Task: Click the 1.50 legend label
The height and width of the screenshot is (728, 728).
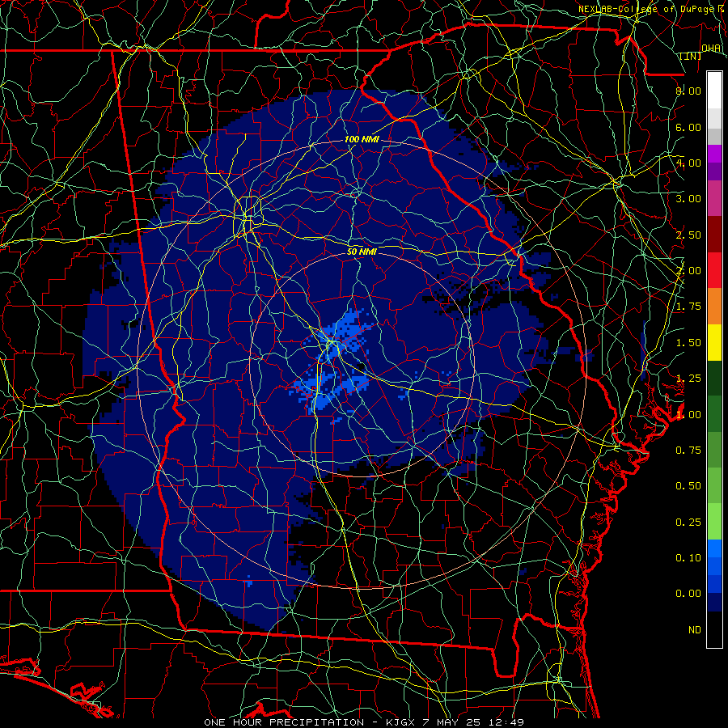Action: (688, 343)
